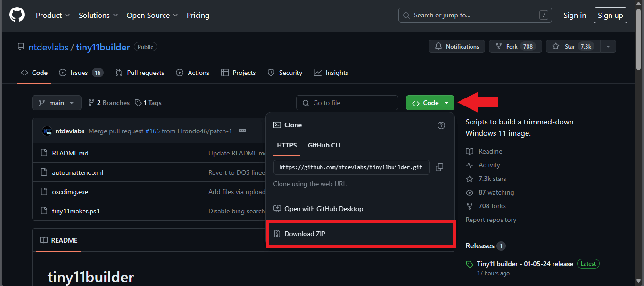Choose Download ZIP option
Image resolution: width=644 pixels, height=286 pixels.
point(360,234)
